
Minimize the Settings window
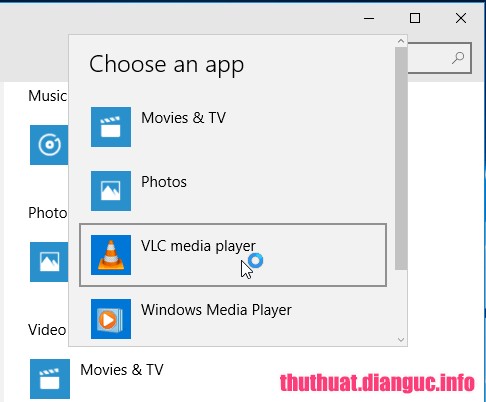369,18
